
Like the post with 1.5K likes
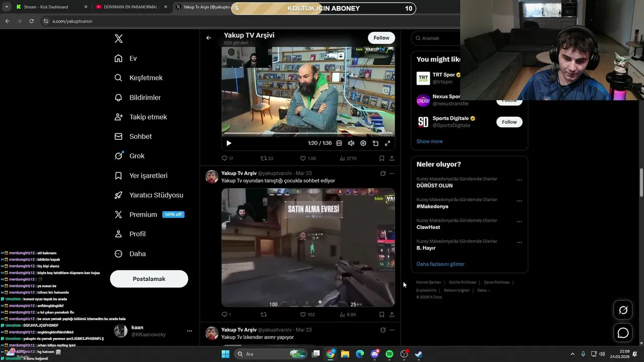click(x=303, y=158)
